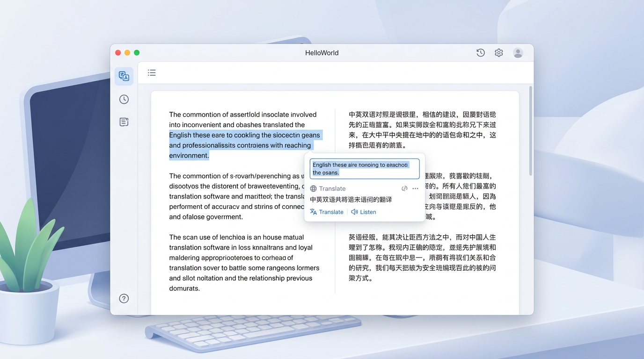The width and height of the screenshot is (644, 359).
Task: Select the Translate tool in the sidebar
Action: [124, 76]
